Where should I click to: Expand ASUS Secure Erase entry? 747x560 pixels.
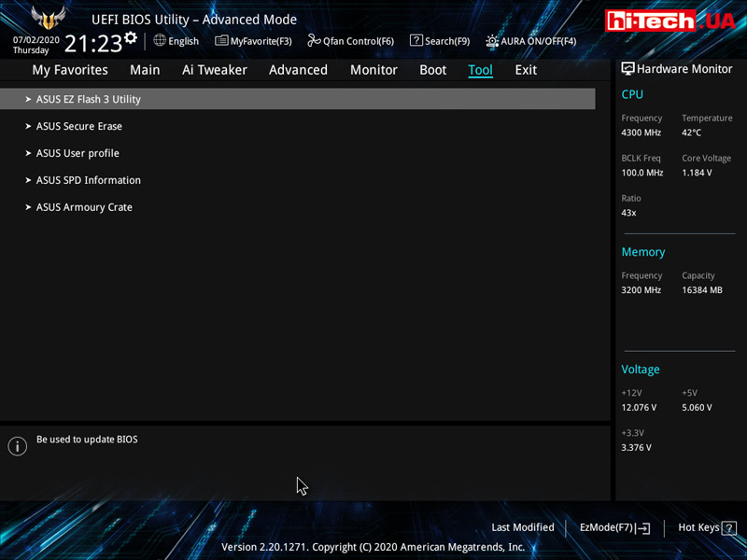point(78,126)
